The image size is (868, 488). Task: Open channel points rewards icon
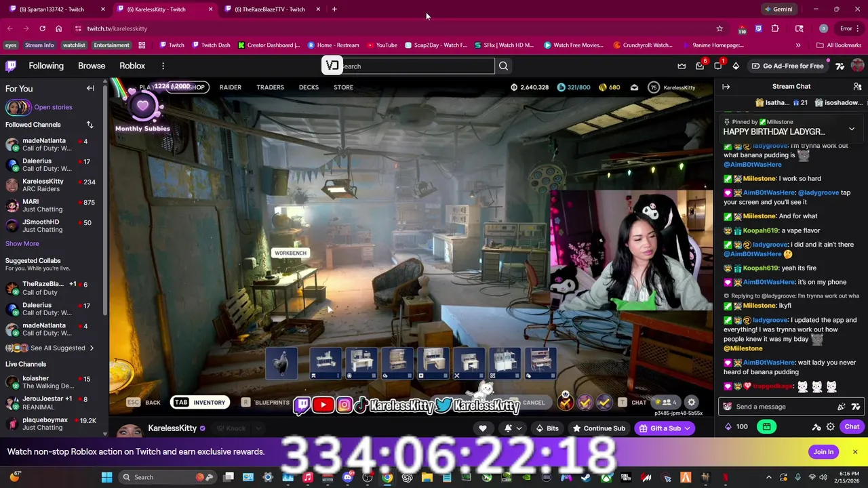728,427
